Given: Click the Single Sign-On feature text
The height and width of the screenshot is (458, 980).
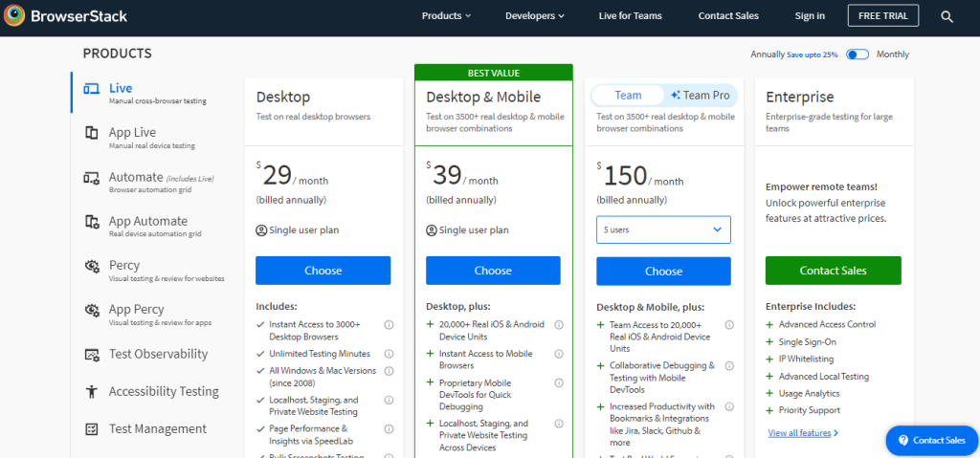Looking at the screenshot, I should [x=807, y=341].
